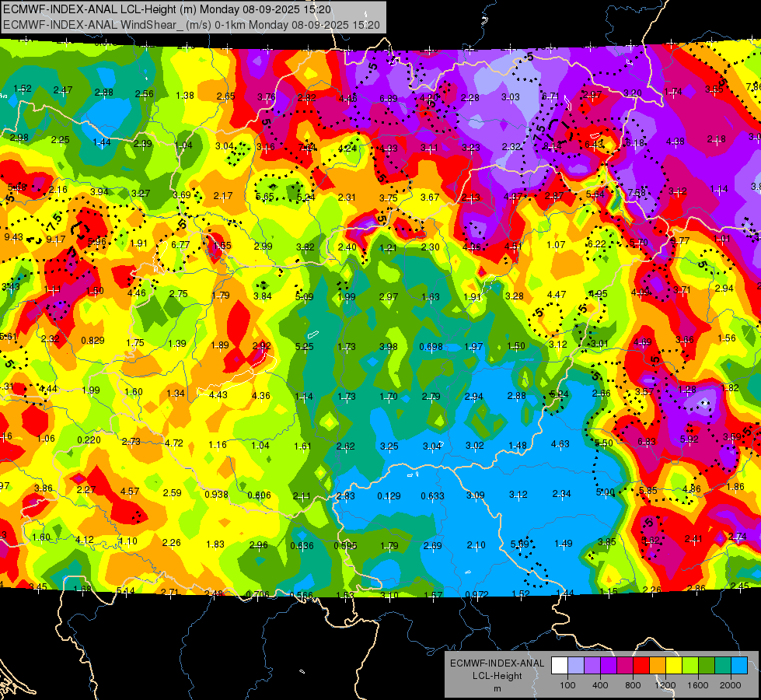The height and width of the screenshot is (700, 761).
Task: Pick the light blue legend swatch above 2000
Action: pyautogui.click(x=739, y=665)
